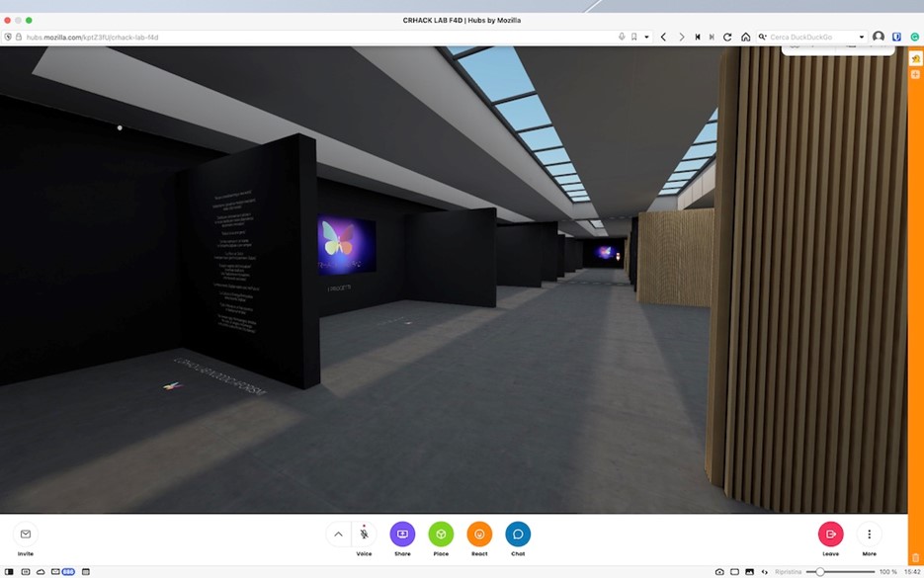Click the CRHACK LAB F4D window title
The height and width of the screenshot is (578, 924).
click(462, 20)
